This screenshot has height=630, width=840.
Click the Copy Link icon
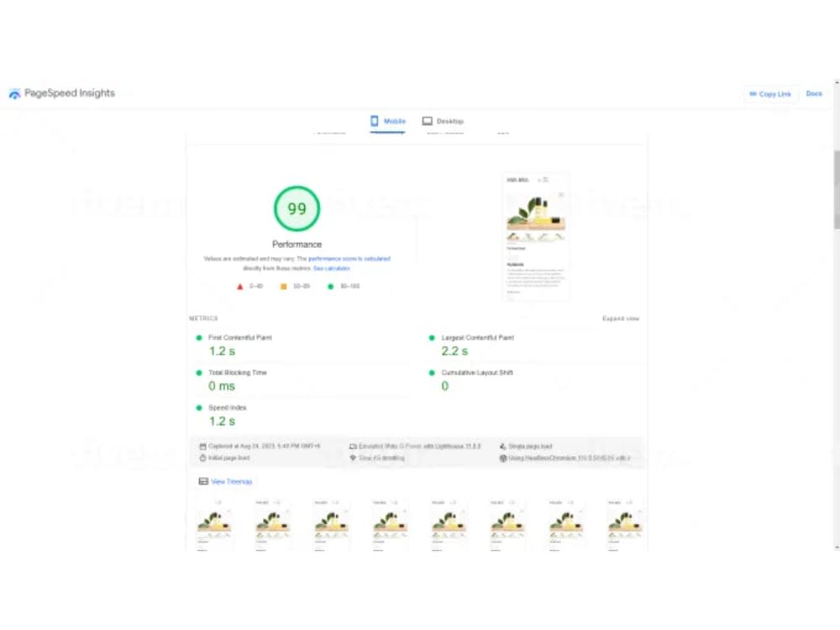[755, 94]
